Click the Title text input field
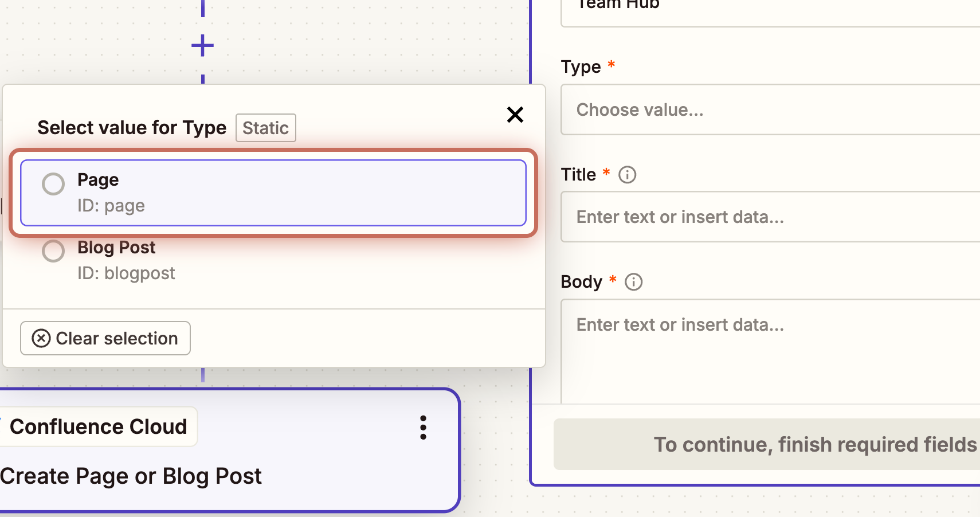980x517 pixels. coord(770,217)
